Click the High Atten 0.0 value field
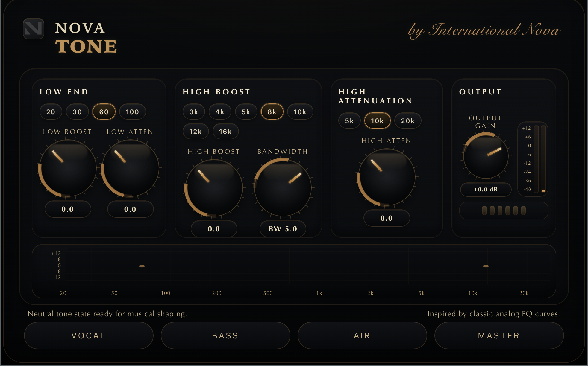Screen dimensions: 588x366 387,218
